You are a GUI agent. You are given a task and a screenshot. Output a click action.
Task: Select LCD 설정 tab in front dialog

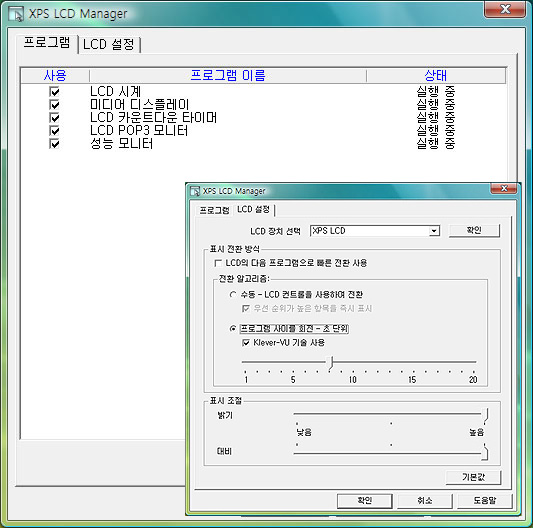[254, 209]
